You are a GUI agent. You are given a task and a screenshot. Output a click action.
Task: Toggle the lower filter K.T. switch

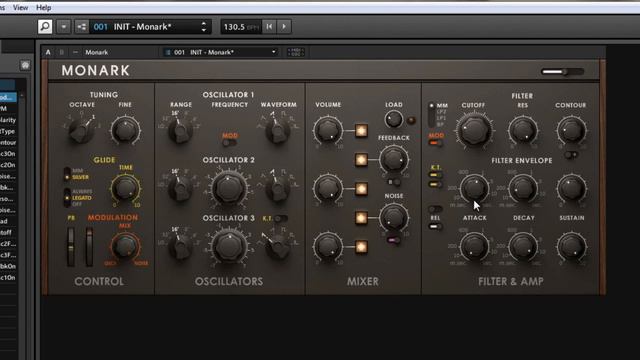[436, 184]
